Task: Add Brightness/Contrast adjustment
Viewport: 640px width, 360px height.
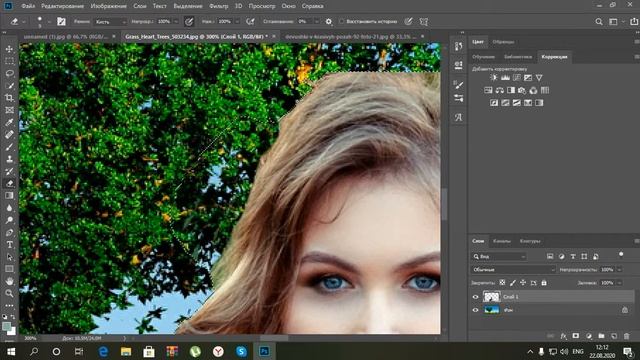Action: click(x=494, y=78)
